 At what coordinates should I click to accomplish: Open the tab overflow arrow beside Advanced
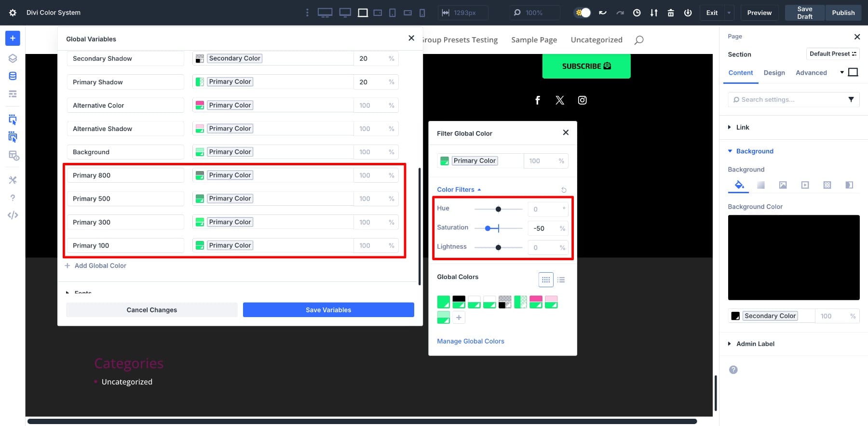[842, 72]
